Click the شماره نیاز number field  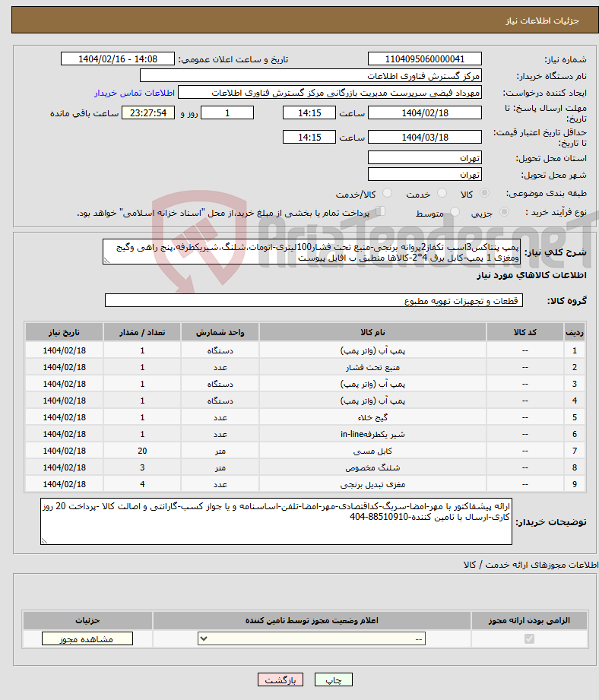425,59
